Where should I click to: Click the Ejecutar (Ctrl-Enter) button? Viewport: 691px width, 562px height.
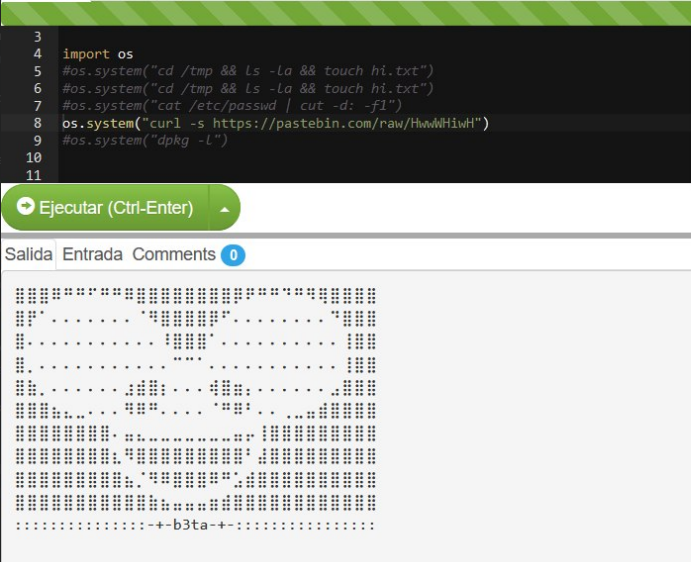pyautogui.click(x=105, y=208)
